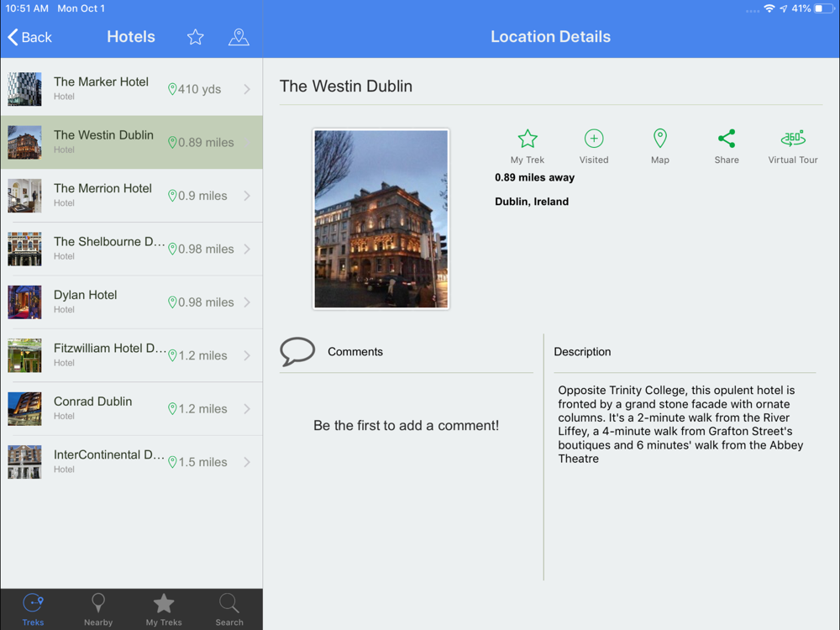Viewport: 840px width, 630px height.
Task: Tap the Wi-Fi status icon
Action: coord(769,8)
